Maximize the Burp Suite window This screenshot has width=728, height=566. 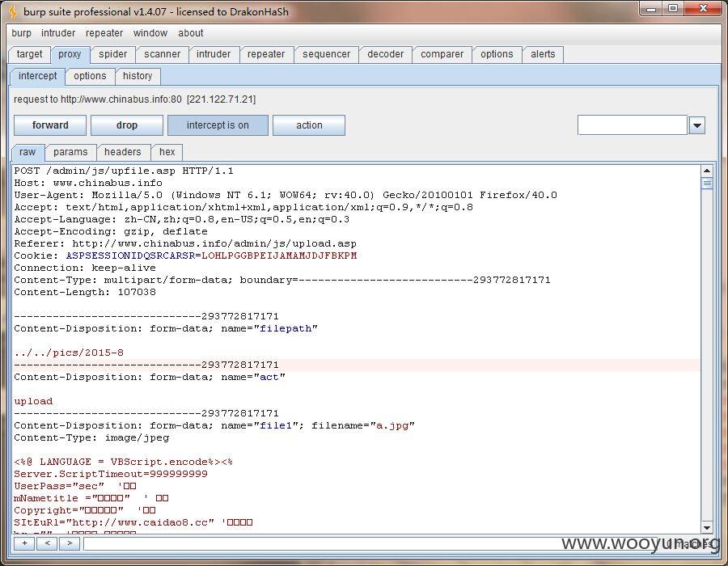(673, 9)
